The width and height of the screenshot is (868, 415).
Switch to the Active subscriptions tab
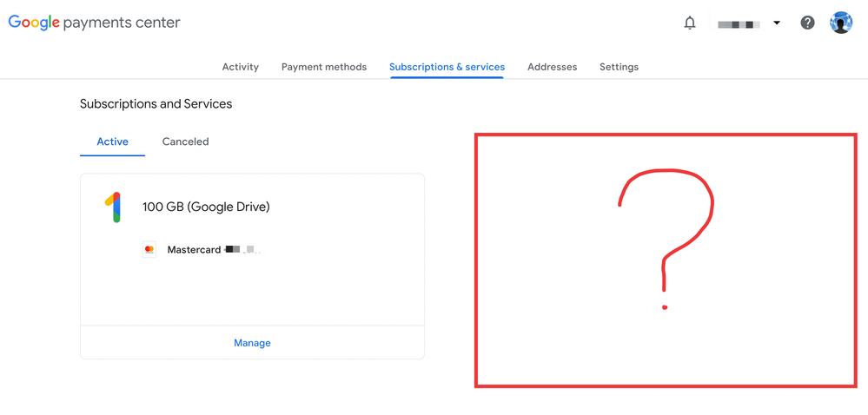[x=112, y=142]
